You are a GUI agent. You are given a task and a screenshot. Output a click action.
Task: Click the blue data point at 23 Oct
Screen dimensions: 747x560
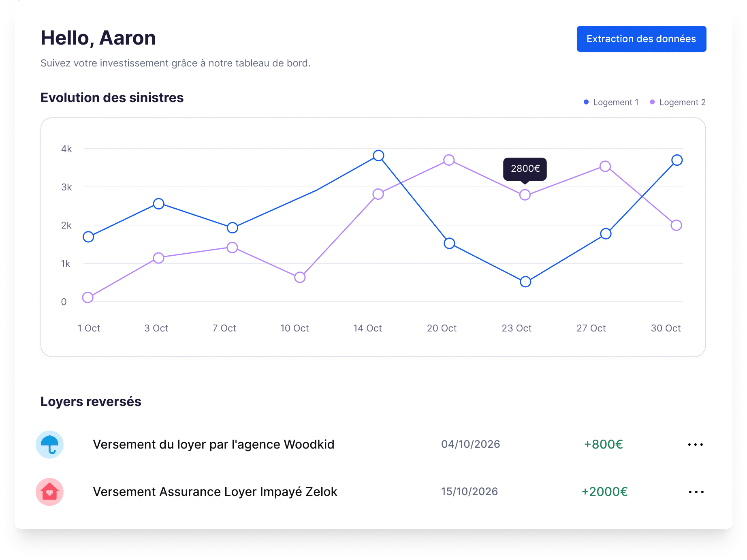[525, 282]
